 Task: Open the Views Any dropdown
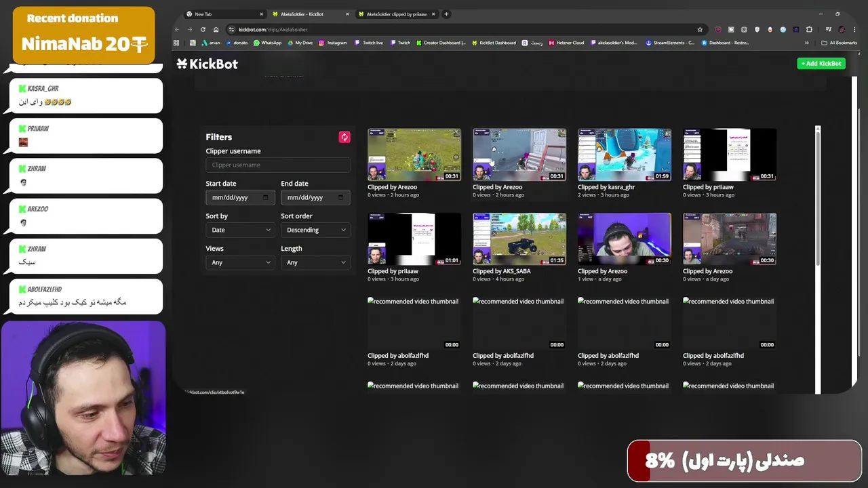(240, 262)
